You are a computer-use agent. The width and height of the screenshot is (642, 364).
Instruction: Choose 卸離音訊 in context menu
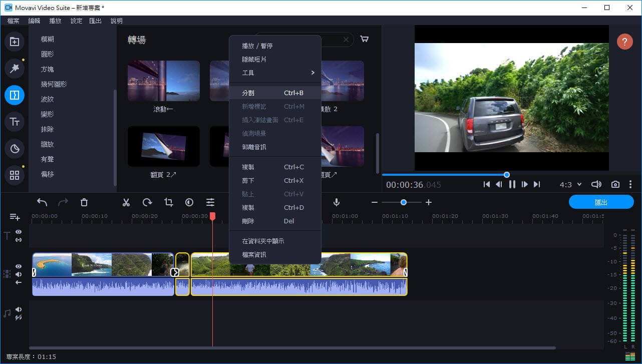point(275,147)
